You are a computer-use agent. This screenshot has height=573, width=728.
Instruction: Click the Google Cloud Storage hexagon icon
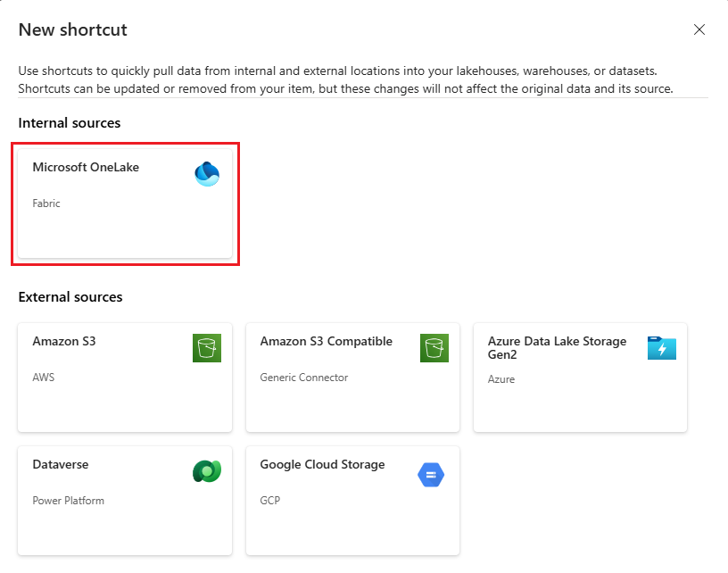pos(431,475)
